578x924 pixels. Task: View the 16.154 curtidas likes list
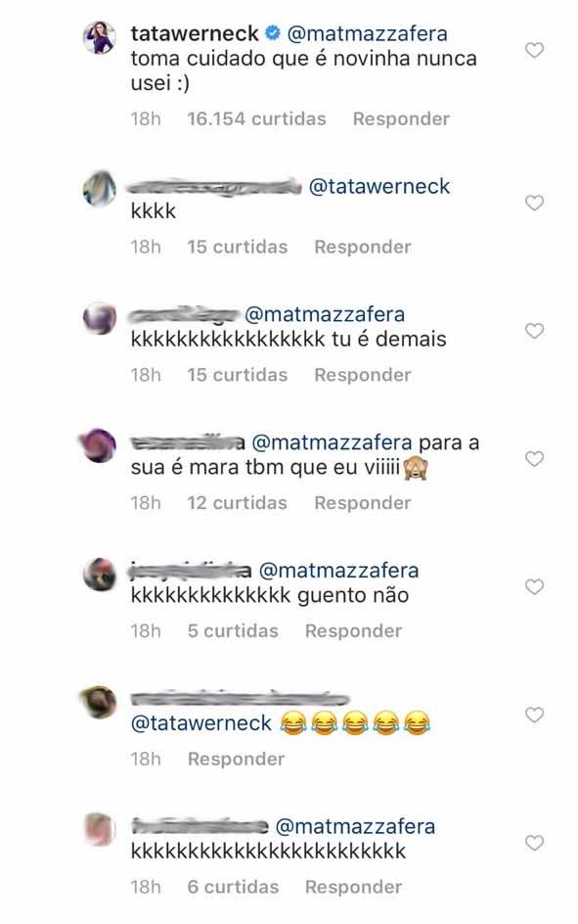tap(256, 119)
